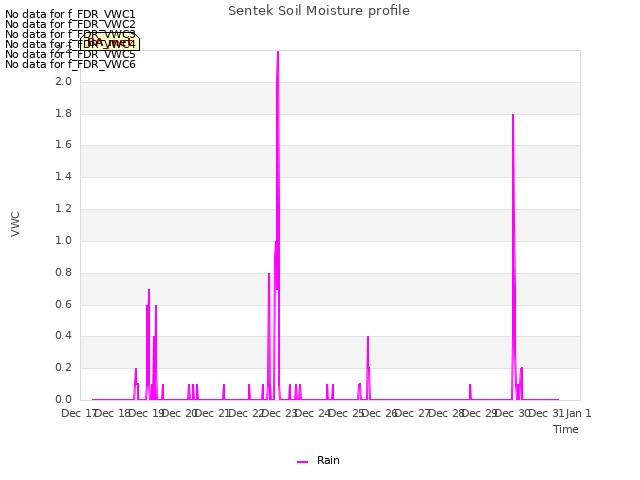Click the Jan 1 x-axis tick label
The width and height of the screenshot is (640, 480).
click(x=578, y=413)
